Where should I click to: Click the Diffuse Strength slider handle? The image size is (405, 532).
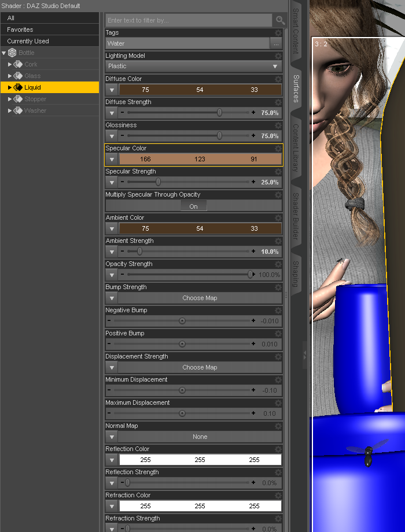tap(220, 113)
